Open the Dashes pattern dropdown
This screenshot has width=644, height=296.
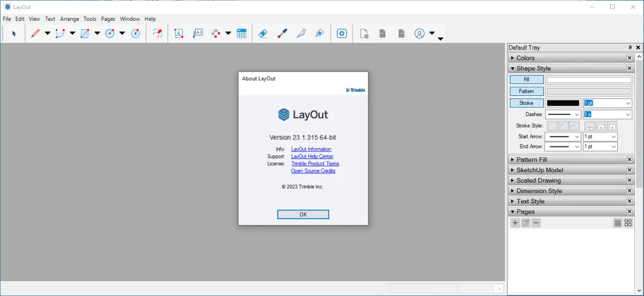pyautogui.click(x=563, y=114)
